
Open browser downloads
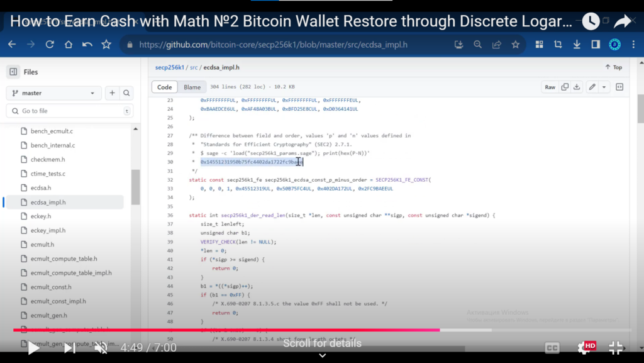[x=577, y=44]
